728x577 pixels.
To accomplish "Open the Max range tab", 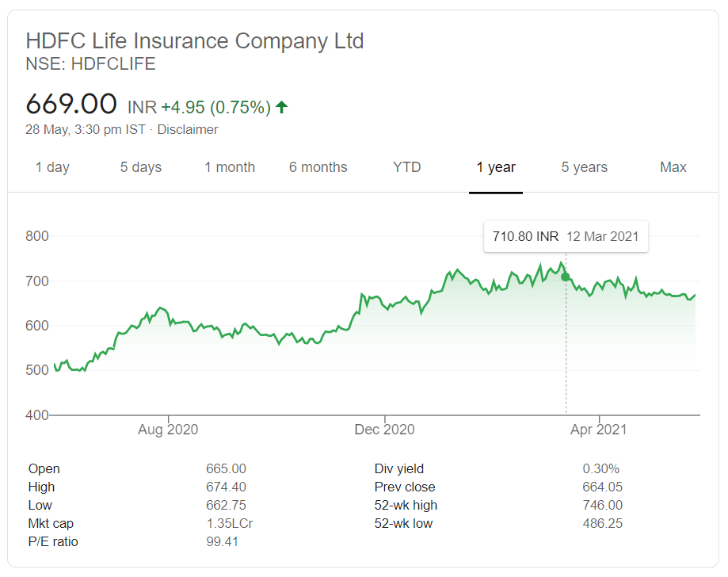I will tap(673, 167).
